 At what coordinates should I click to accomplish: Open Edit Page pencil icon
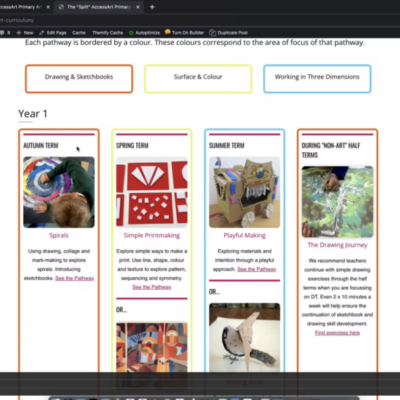pyautogui.click(x=41, y=33)
